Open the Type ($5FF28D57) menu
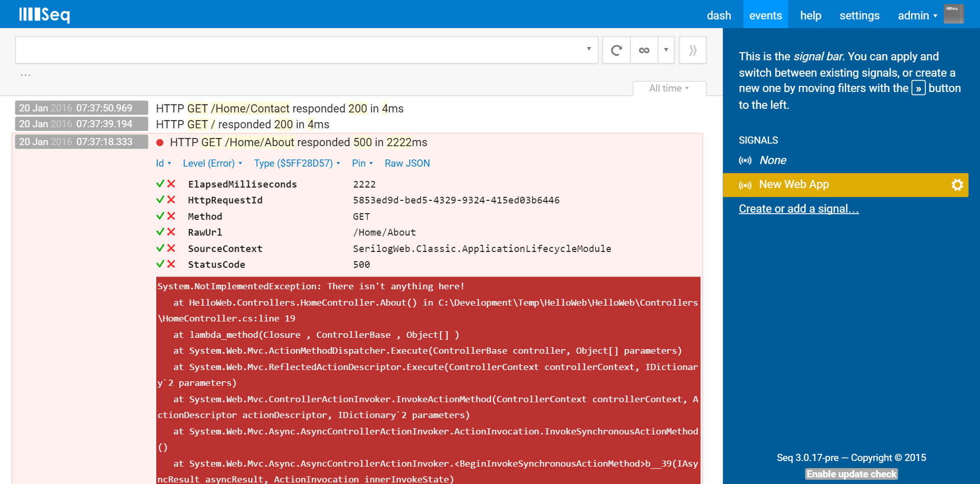Image resolution: width=980 pixels, height=484 pixels. [x=297, y=163]
